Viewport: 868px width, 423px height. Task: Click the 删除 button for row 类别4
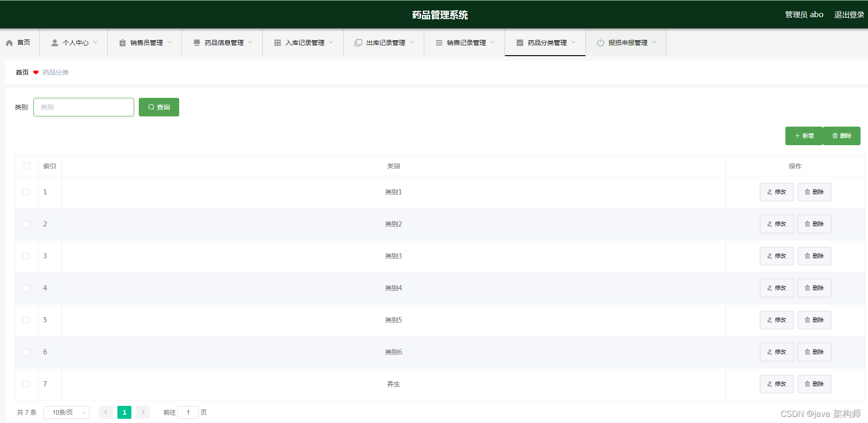(x=814, y=288)
